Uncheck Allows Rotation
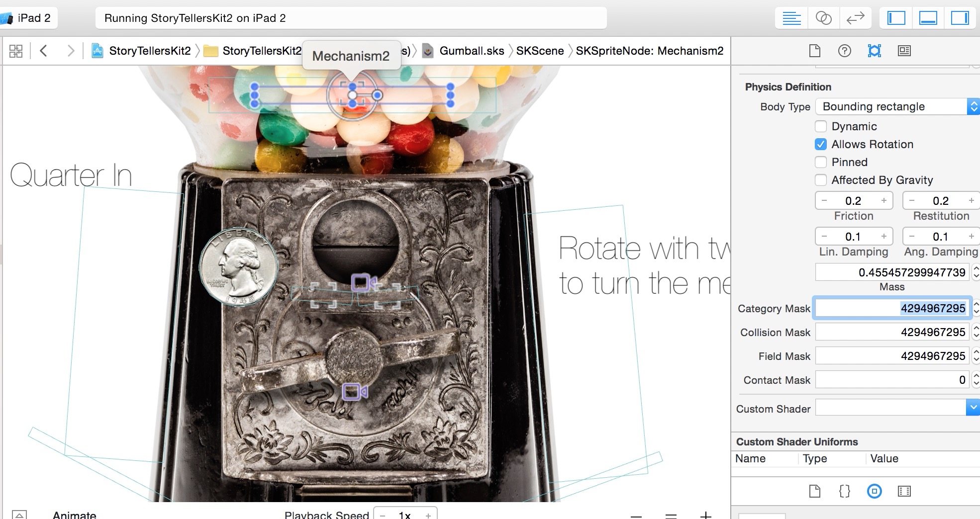This screenshot has height=519, width=980. pos(821,144)
